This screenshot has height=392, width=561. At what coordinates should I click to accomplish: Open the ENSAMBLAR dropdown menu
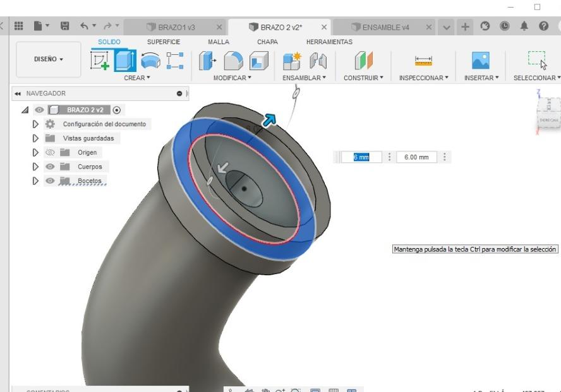(x=304, y=78)
